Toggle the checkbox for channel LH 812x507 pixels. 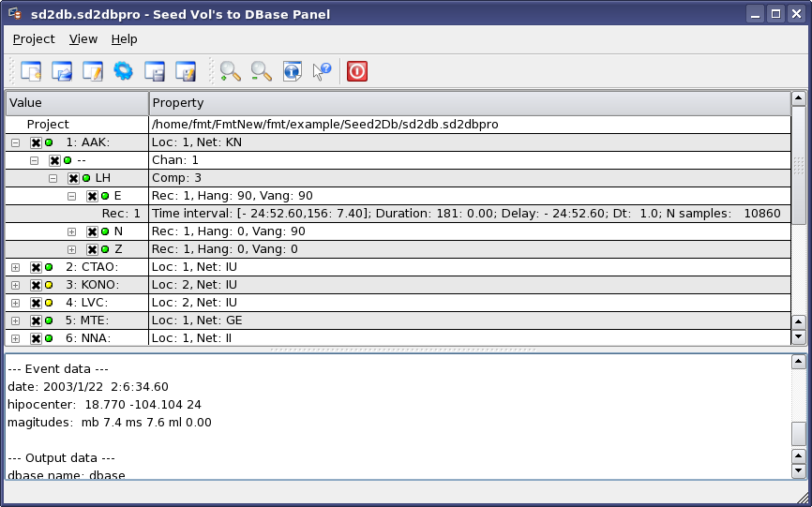pos(73,178)
